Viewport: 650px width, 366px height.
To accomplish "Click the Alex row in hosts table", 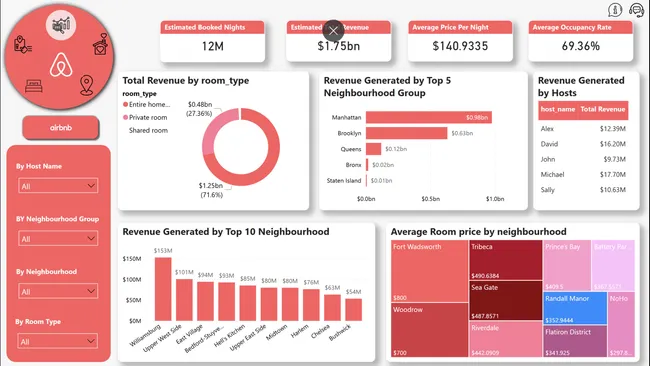I will coord(583,129).
